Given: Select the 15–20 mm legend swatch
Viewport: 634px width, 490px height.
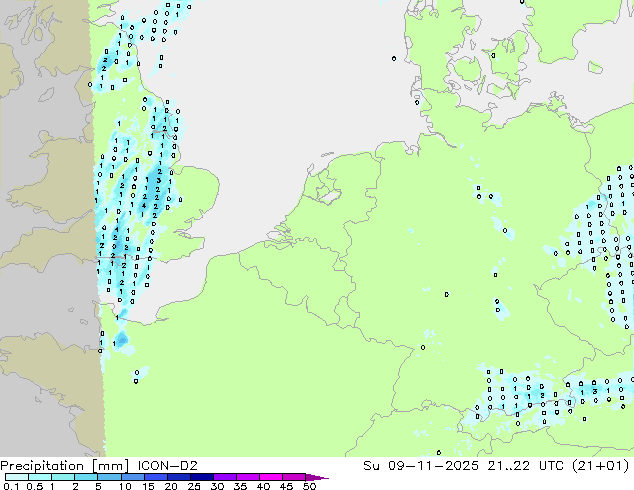Looking at the screenshot, I should [x=155, y=477].
